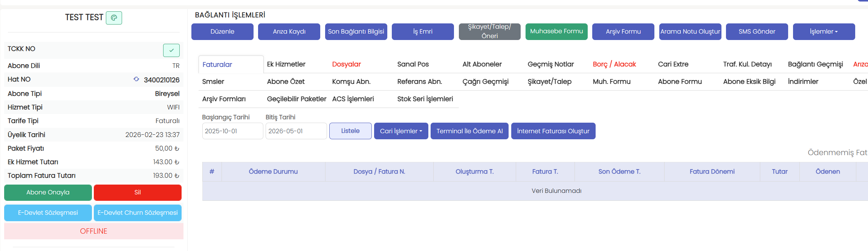The height and width of the screenshot is (251, 868).
Task: Click the palette icon beside TEST TEST
Action: click(114, 18)
